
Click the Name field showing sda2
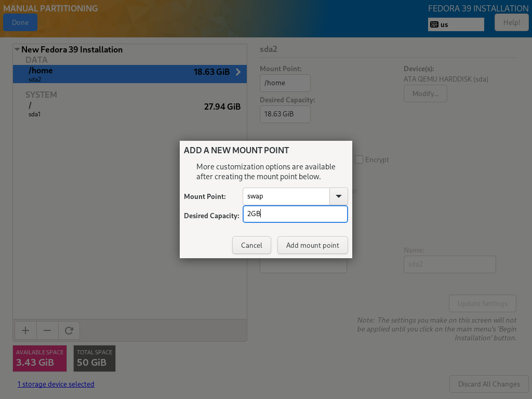[449, 264]
